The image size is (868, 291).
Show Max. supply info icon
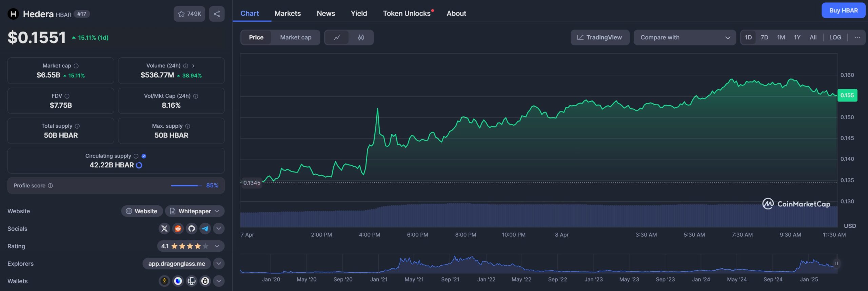[188, 126]
